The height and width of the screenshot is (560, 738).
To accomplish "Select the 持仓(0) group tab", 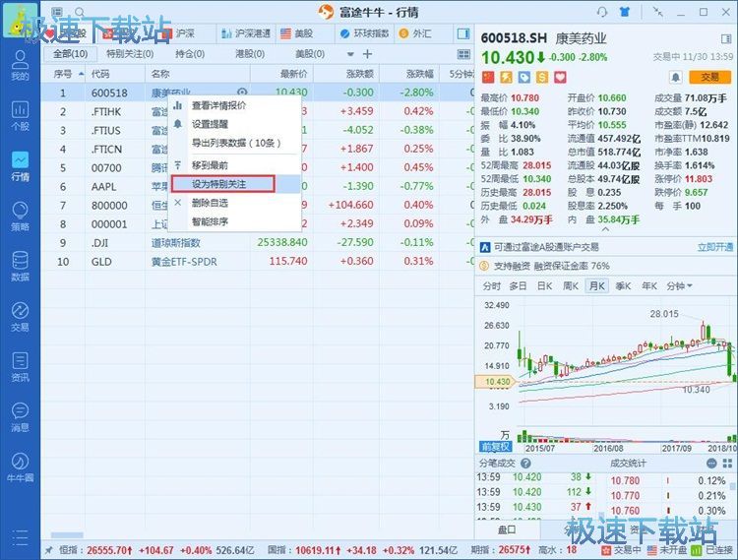I will coord(190,54).
